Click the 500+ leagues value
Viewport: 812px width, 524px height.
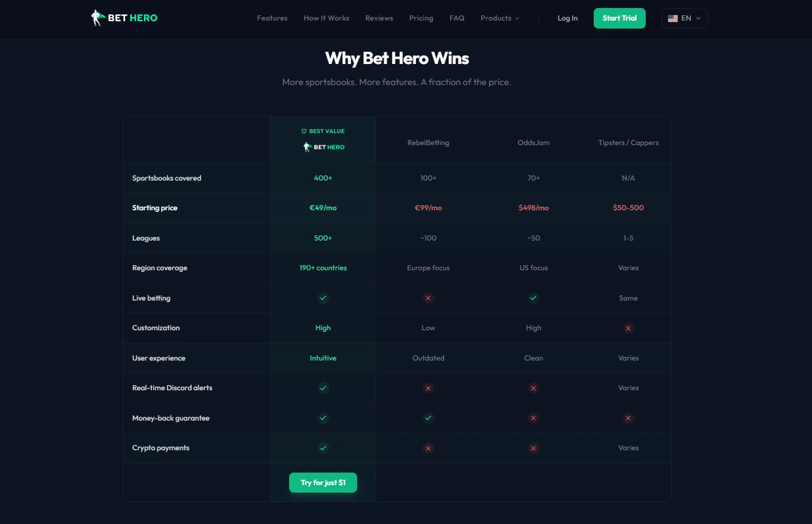coord(323,238)
